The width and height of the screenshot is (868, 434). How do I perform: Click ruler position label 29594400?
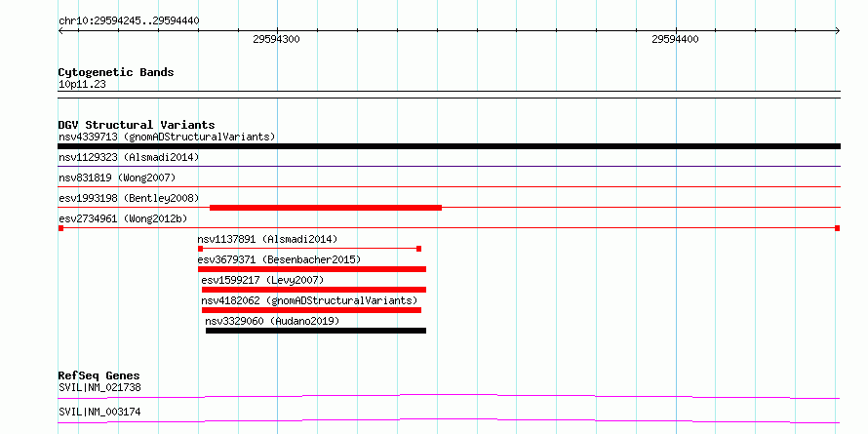[x=675, y=39]
